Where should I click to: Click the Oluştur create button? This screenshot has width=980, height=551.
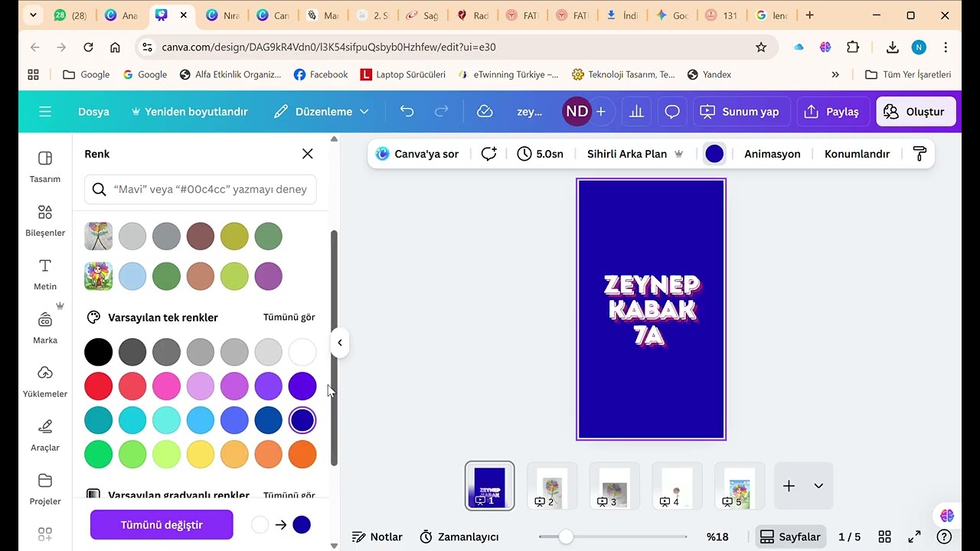[915, 112]
